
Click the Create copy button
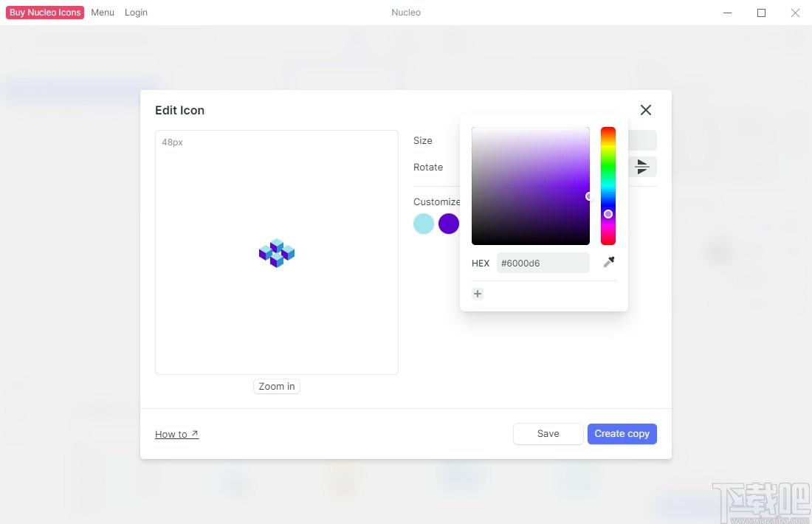coord(622,434)
